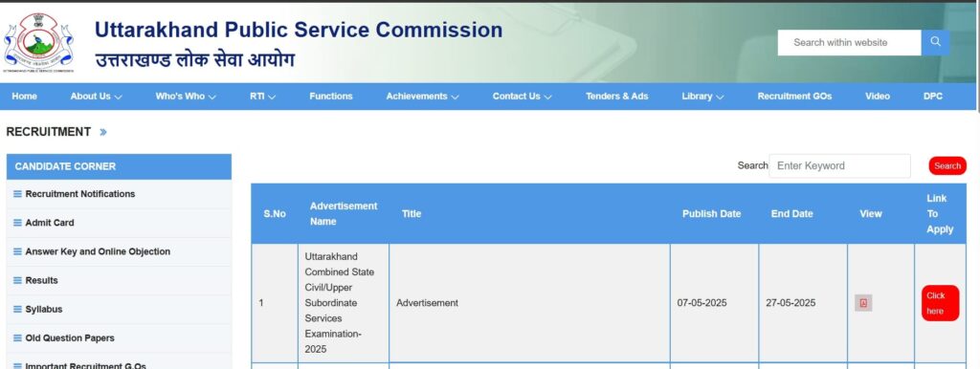Open Recruitment GOs page
Image resolution: width=980 pixels, height=369 pixels.
click(x=794, y=97)
